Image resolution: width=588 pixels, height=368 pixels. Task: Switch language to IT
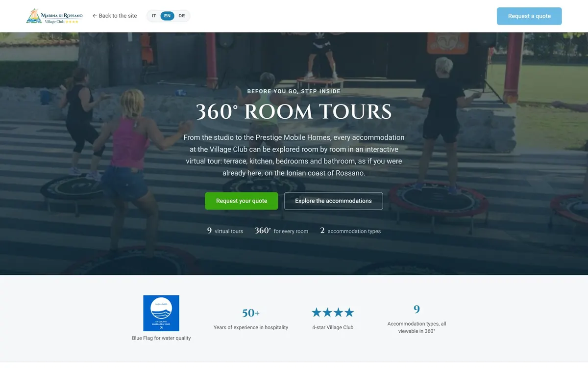154,16
